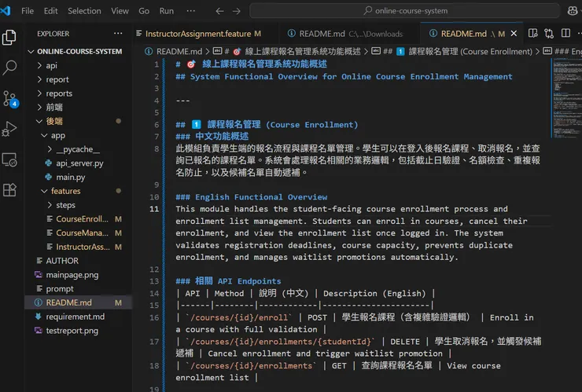Image resolution: width=582 pixels, height=392 pixels.
Task: Click '/courses/{id}/enrollments/{studentId}' code text
Action: pyautogui.click(x=280, y=342)
